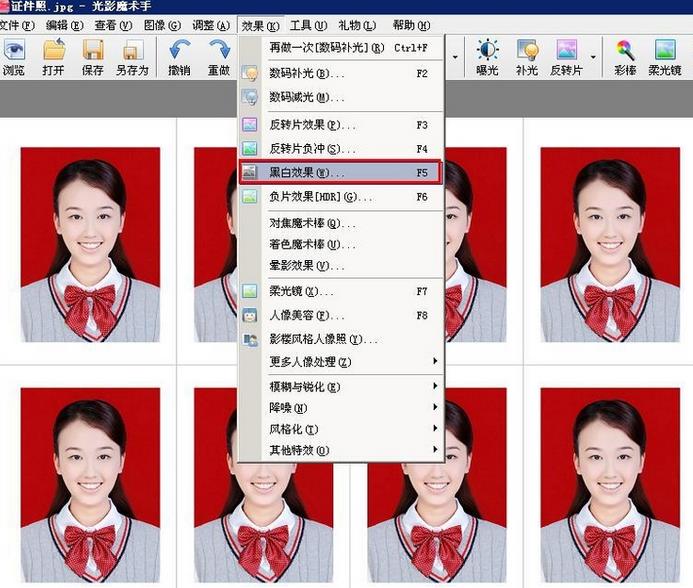Expand the 更多人像处理 submenu arrow
This screenshot has height=588, width=693.
(435, 361)
